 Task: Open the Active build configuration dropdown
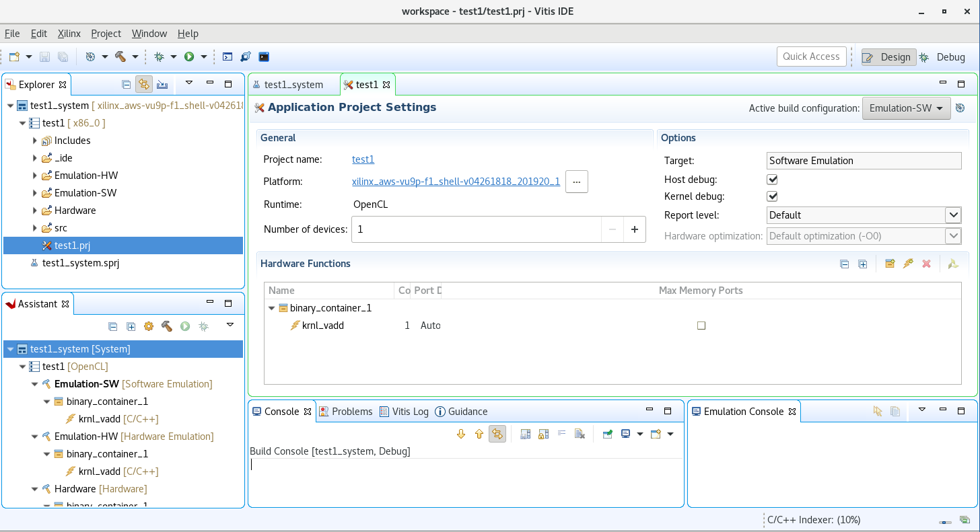click(905, 108)
